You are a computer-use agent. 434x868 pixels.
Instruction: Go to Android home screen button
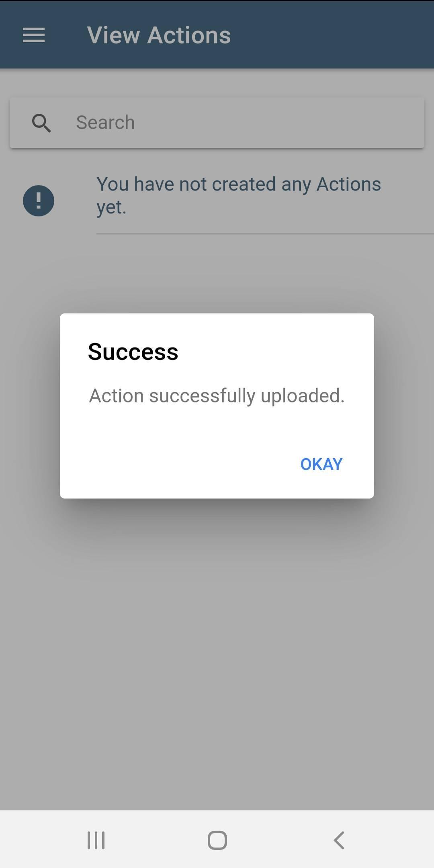[217, 840]
